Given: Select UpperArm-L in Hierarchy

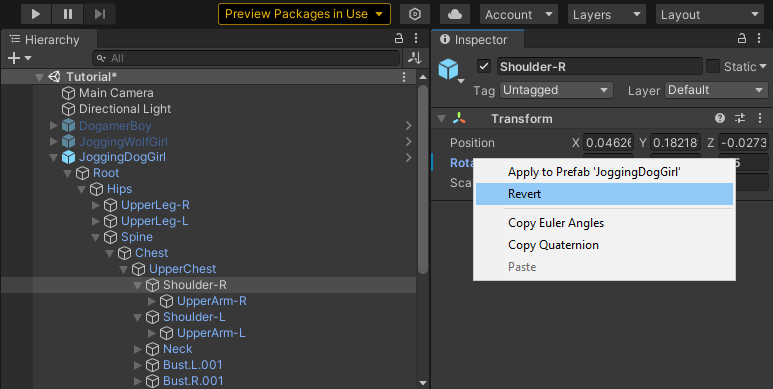Looking at the screenshot, I should (x=211, y=333).
